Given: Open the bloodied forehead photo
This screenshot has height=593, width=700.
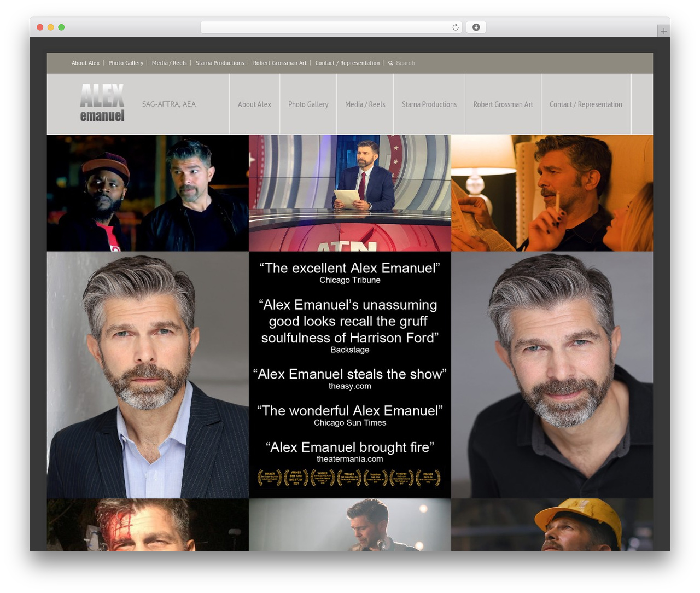Looking at the screenshot, I should pyautogui.click(x=148, y=525).
